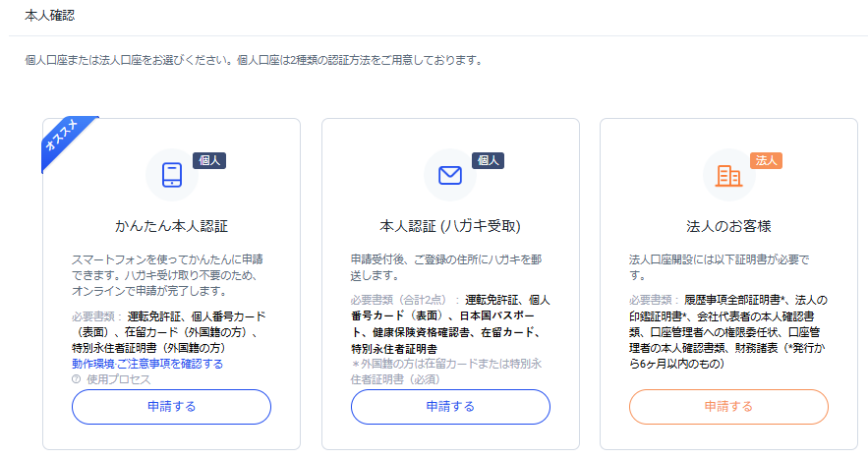Click 申請する under かんたん本人認証
868x458 pixels.
pos(172,407)
